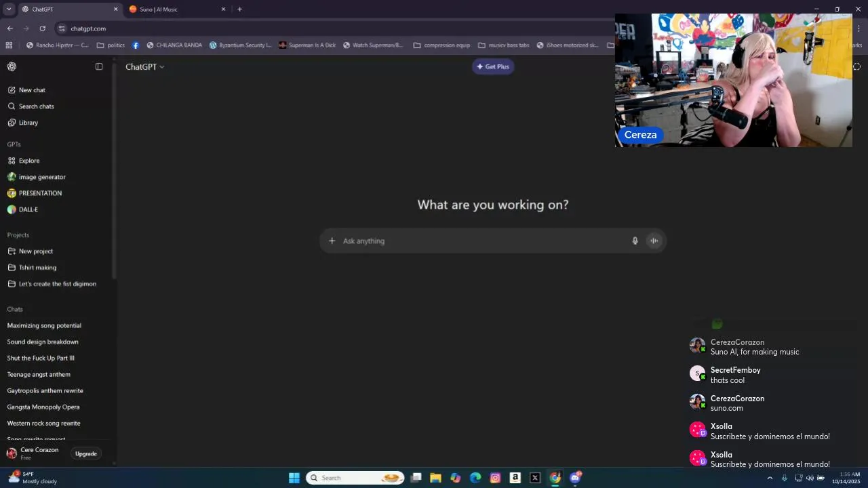Open the CHILANGA BANDA bookmark
This screenshot has width=868, height=488.
click(174, 45)
